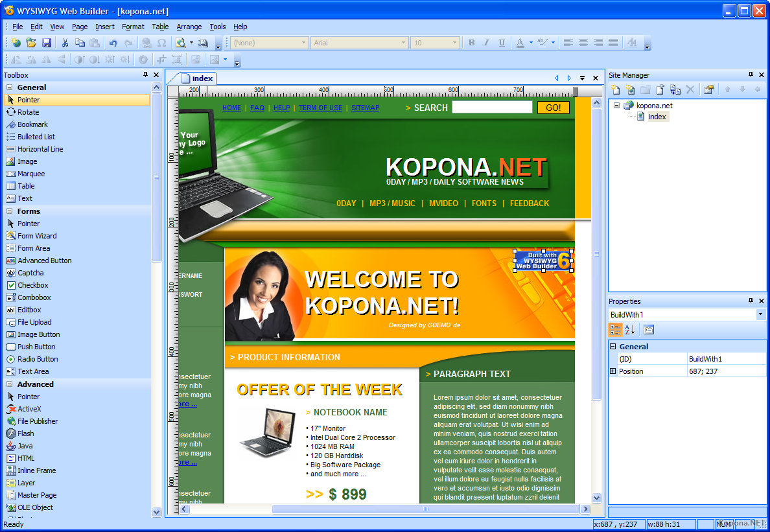Open the BuildWith1 object selector dropdown

point(761,314)
